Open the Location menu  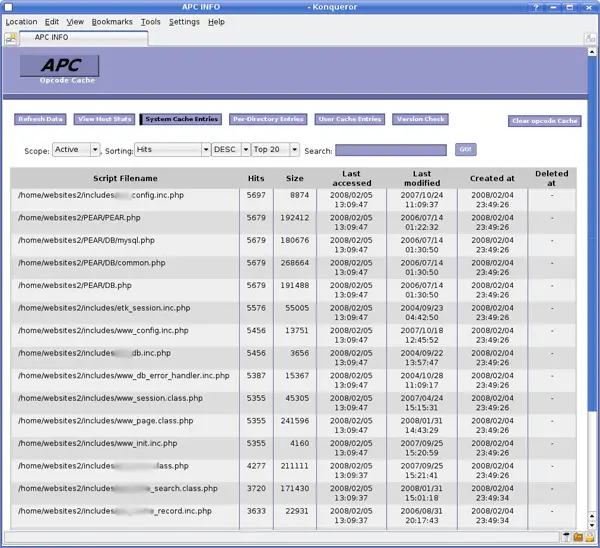tap(21, 22)
